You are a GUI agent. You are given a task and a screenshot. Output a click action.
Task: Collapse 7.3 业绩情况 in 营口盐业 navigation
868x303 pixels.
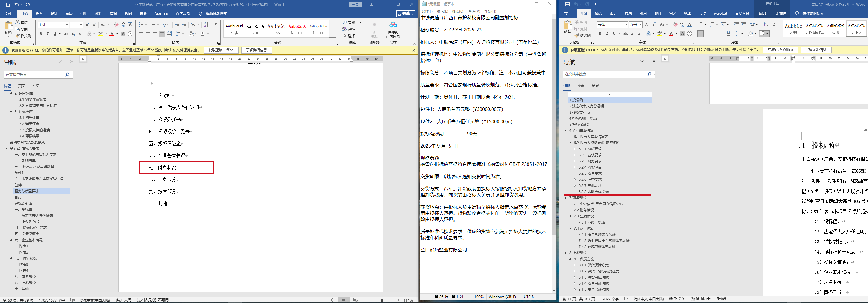[x=570, y=216]
